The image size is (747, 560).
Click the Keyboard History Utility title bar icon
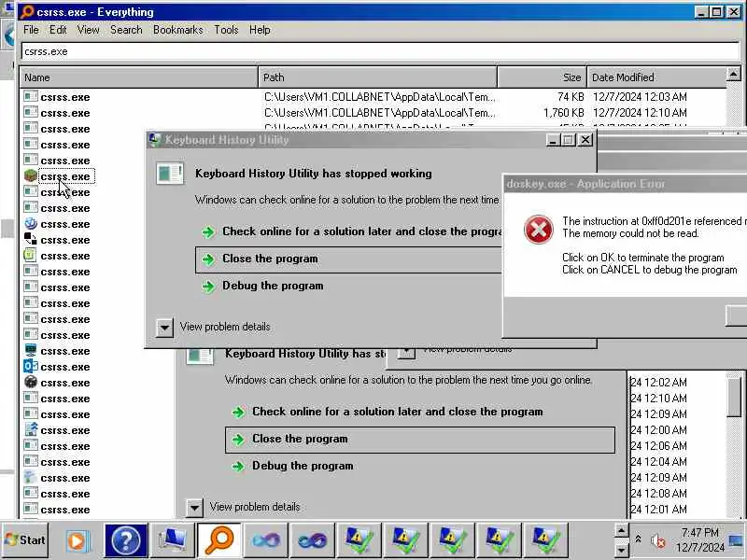click(155, 139)
